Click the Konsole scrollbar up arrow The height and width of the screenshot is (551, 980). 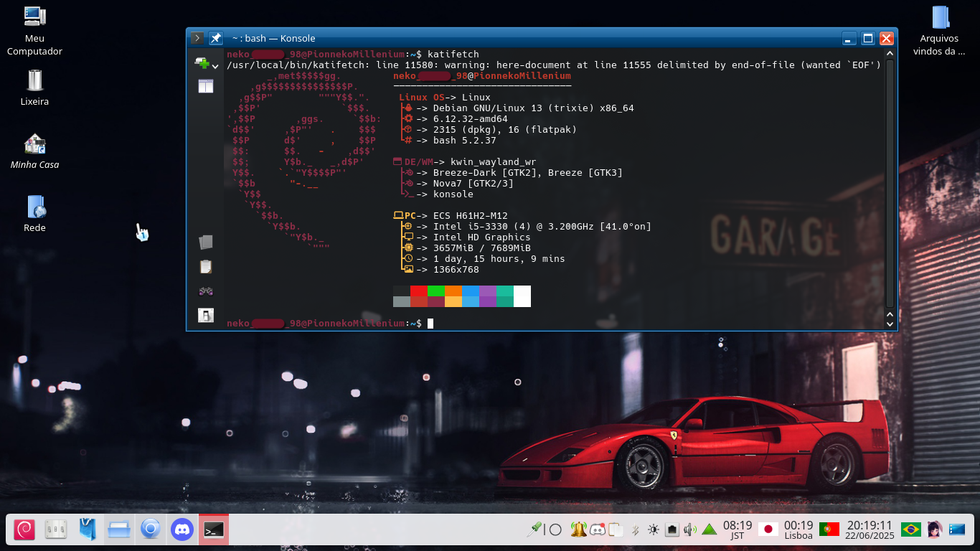point(890,54)
